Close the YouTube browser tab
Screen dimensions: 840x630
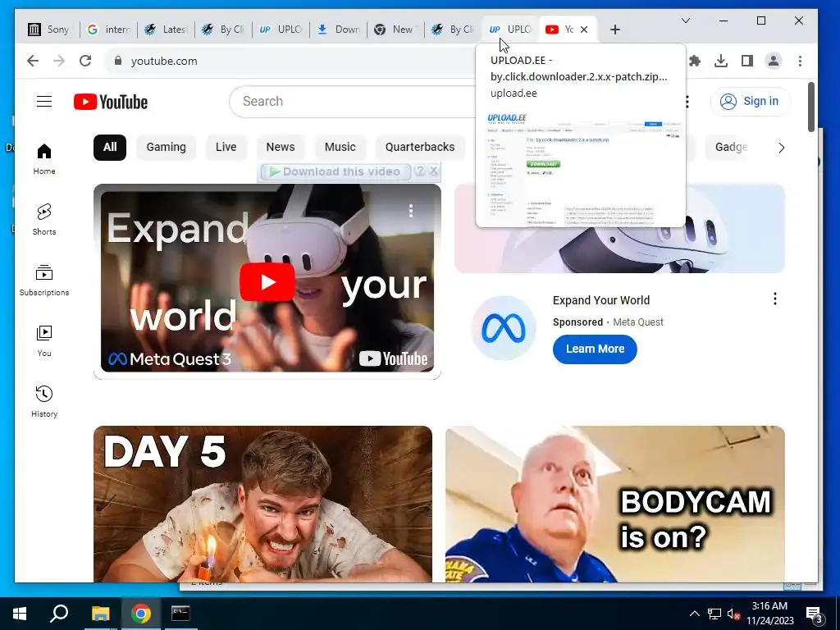click(x=584, y=30)
